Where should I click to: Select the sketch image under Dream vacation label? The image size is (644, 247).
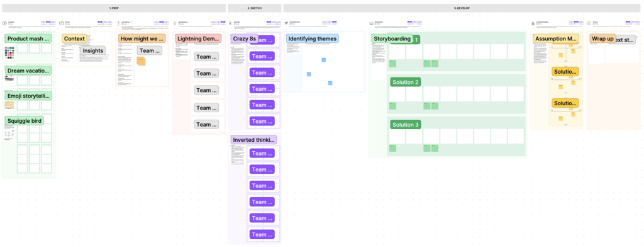[x=10, y=78]
